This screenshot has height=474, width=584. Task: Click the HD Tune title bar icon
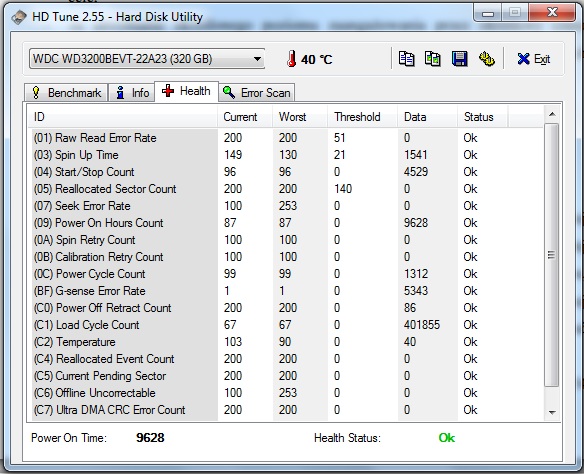coord(19,17)
